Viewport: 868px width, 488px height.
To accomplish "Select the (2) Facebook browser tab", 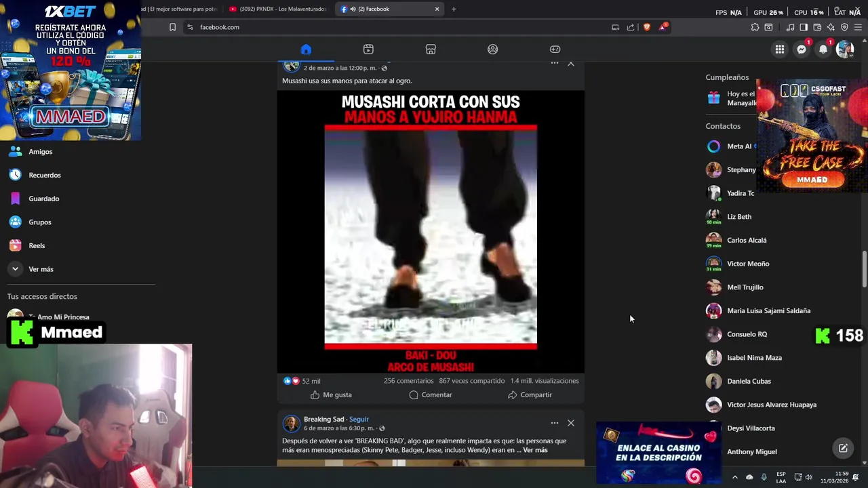I will pos(390,9).
